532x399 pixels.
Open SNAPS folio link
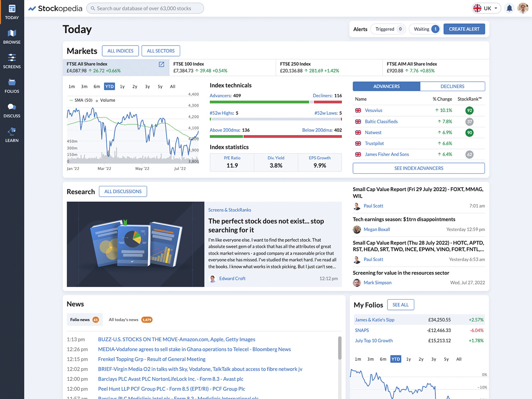(x=362, y=330)
